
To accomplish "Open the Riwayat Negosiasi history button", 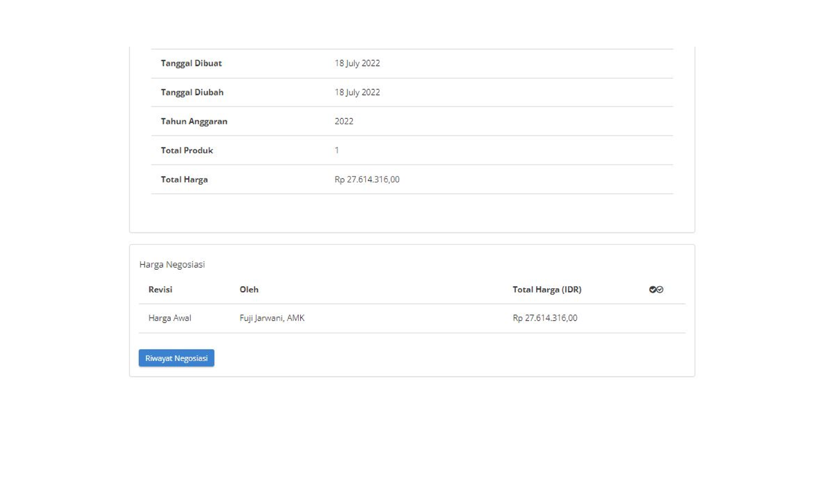I will 176,358.
